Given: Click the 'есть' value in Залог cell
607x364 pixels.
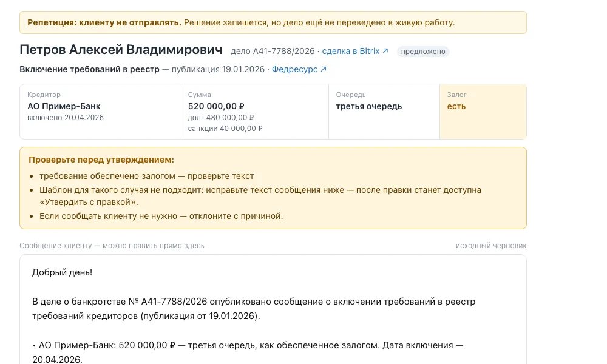Looking at the screenshot, I should (456, 106).
